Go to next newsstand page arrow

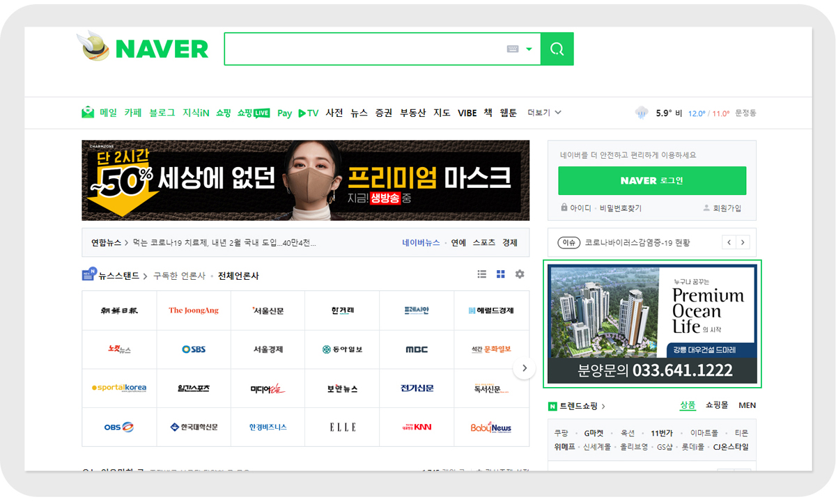(524, 368)
